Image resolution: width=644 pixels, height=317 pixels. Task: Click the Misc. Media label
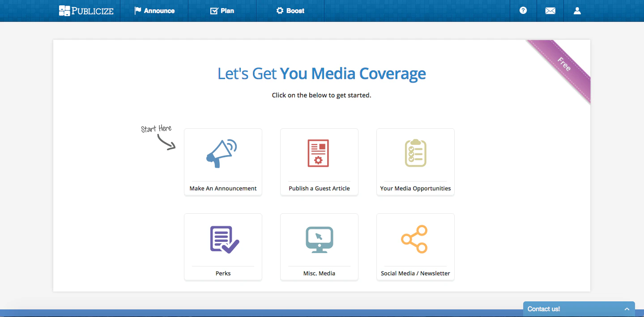tap(319, 273)
